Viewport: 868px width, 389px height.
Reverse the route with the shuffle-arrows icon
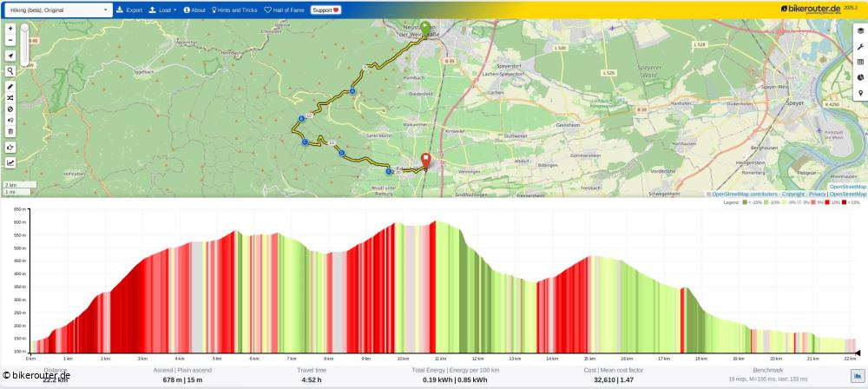10,98
